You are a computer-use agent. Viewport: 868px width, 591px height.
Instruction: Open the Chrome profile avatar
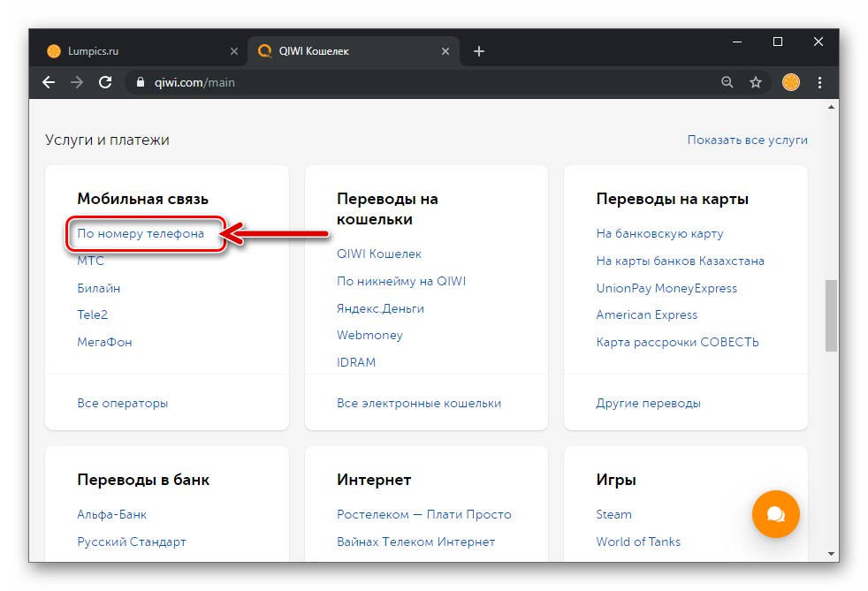tap(791, 82)
